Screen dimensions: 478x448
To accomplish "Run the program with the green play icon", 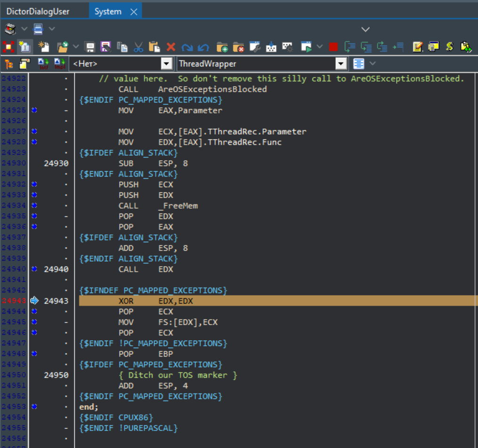I will pyautogui.click(x=306, y=47).
